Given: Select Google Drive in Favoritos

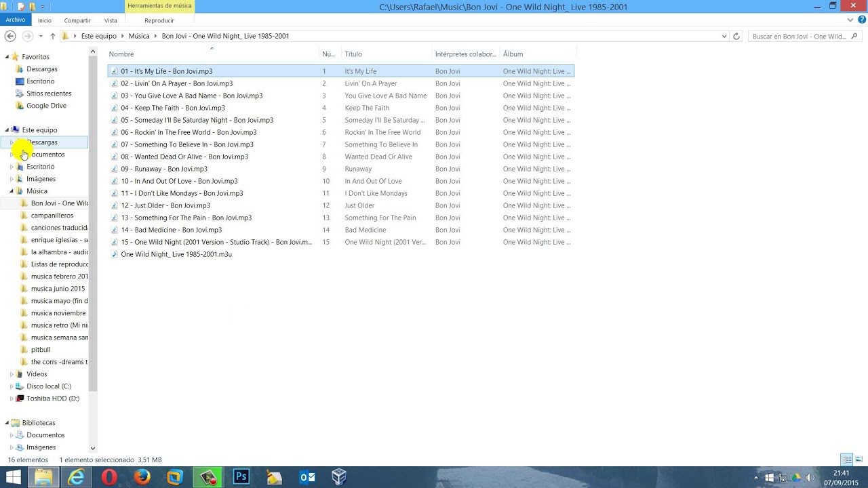Looking at the screenshot, I should click(46, 106).
